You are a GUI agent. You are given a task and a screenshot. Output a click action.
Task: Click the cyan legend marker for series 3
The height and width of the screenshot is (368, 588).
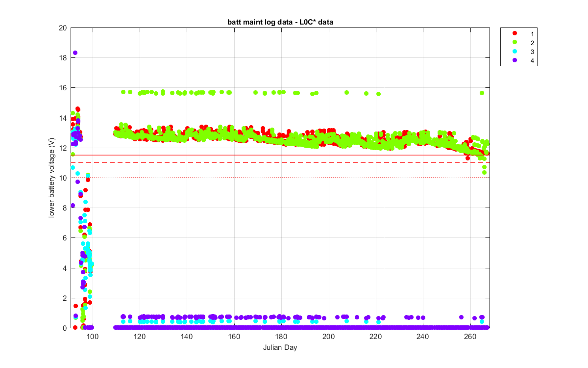514,52
